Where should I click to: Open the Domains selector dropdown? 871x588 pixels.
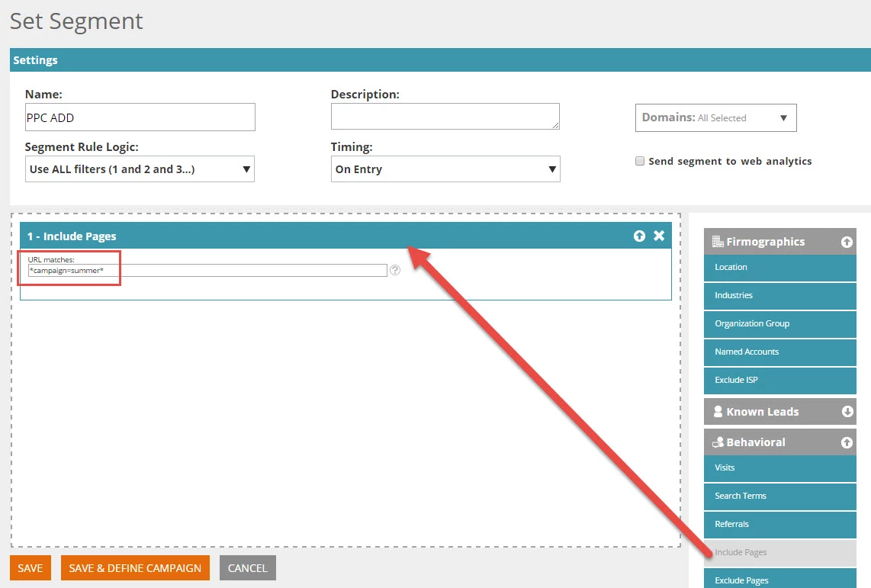715,117
